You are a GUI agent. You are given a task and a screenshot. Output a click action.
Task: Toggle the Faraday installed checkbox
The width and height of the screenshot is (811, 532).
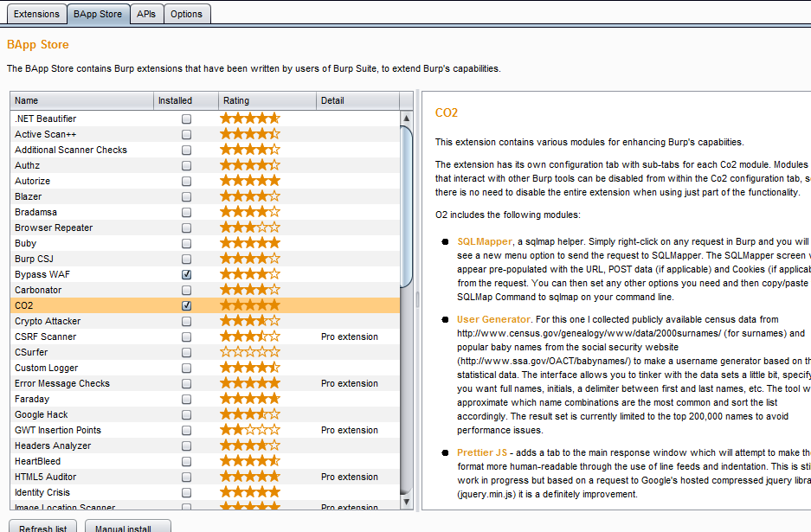pos(186,399)
